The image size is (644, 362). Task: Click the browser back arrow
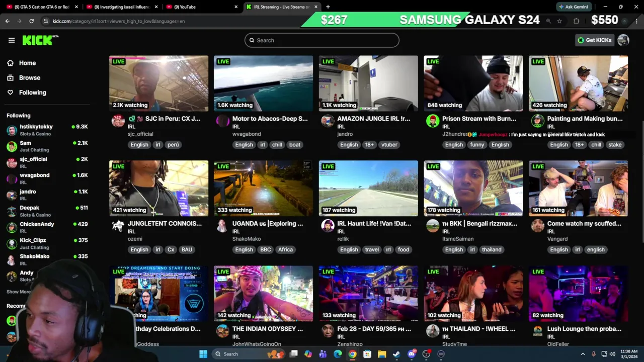pyautogui.click(x=7, y=21)
